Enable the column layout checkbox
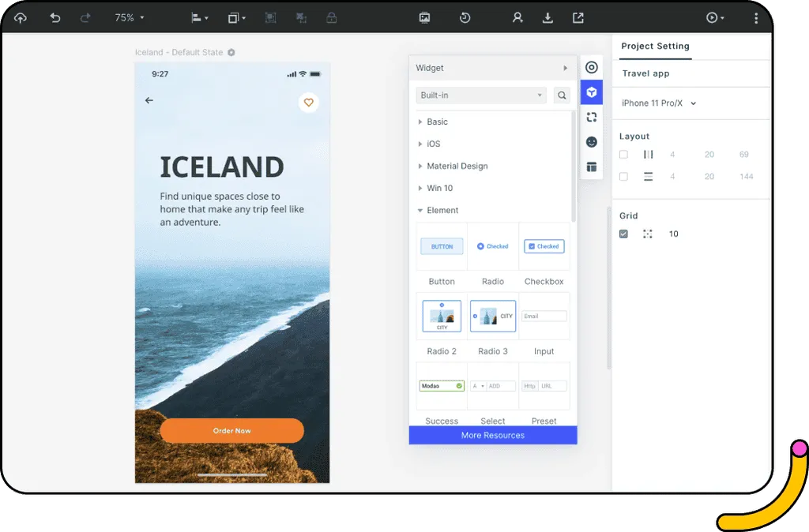The height and width of the screenshot is (532, 809). [623, 155]
